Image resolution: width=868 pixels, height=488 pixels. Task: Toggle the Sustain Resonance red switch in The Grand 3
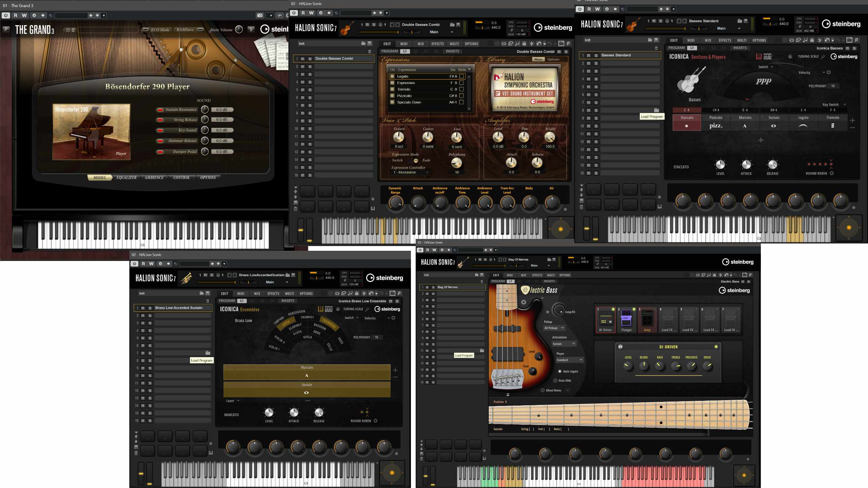click(x=160, y=110)
